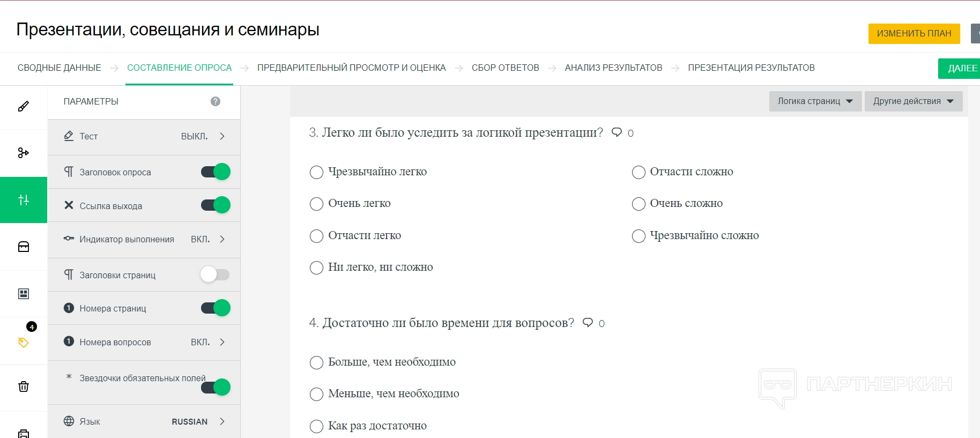
Task: Open the logic branching icon in sidebar
Action: pos(24,153)
